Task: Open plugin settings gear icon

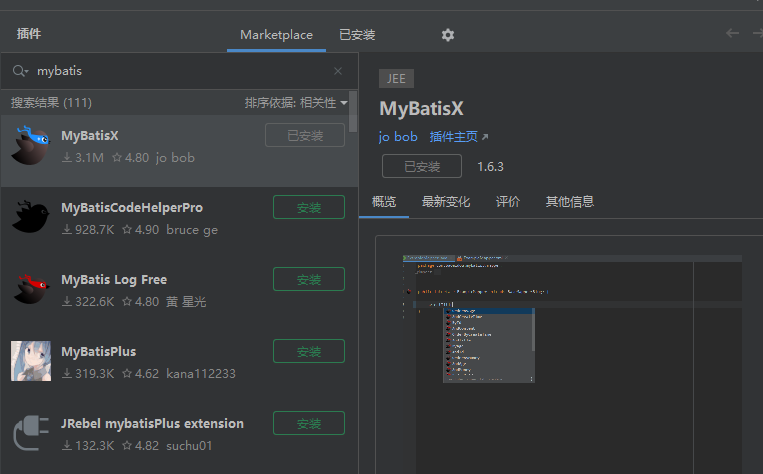Action: coord(448,35)
